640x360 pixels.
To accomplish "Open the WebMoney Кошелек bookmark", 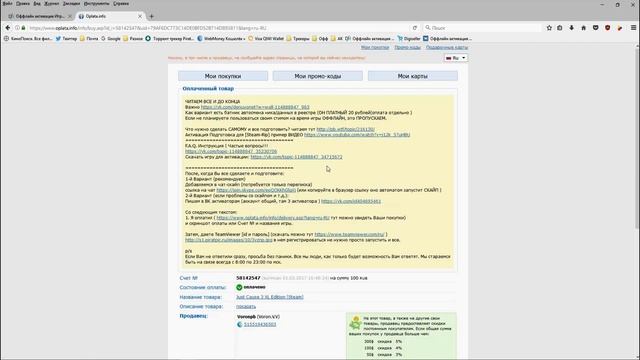I will 221,39.
